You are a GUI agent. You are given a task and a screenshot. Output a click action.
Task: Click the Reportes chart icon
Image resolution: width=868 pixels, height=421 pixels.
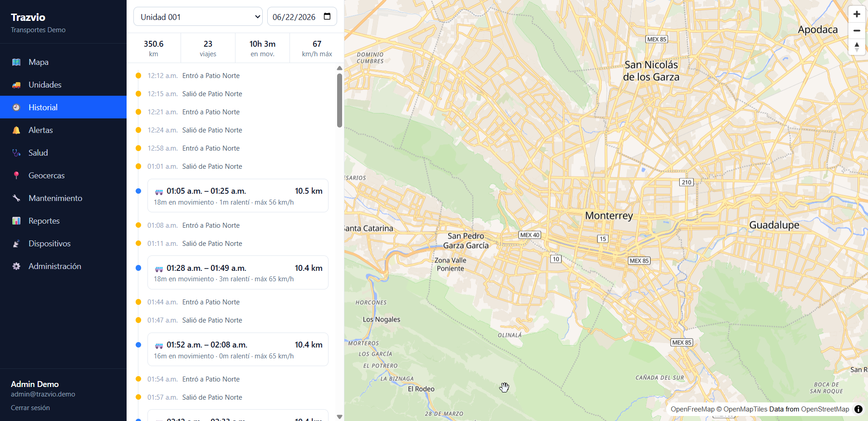coord(16,221)
